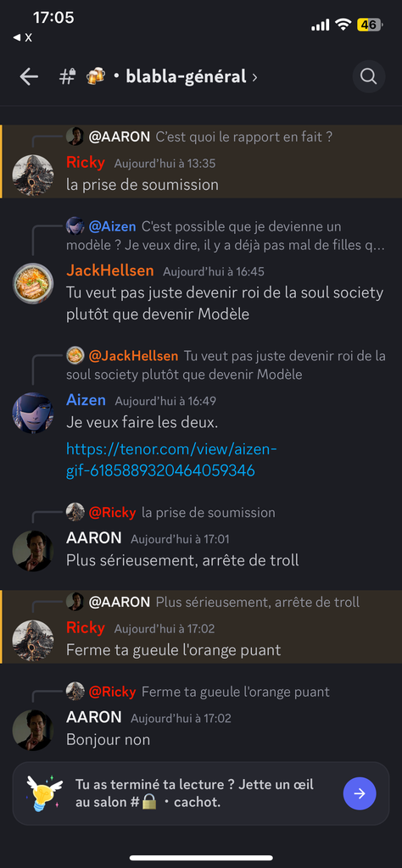Viewport: 402px width, 868px height.
Task: Tap the winged lightbulb suggestion icon
Action: [x=42, y=793]
